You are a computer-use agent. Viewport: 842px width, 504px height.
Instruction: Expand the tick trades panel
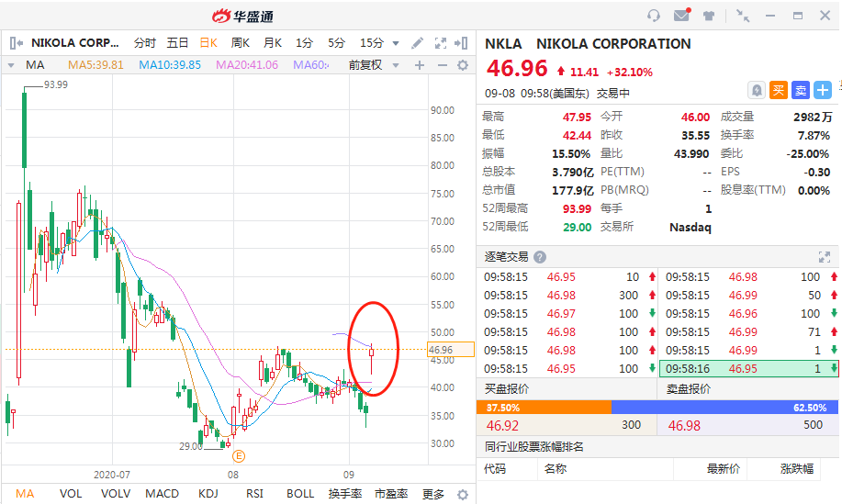[x=825, y=257]
